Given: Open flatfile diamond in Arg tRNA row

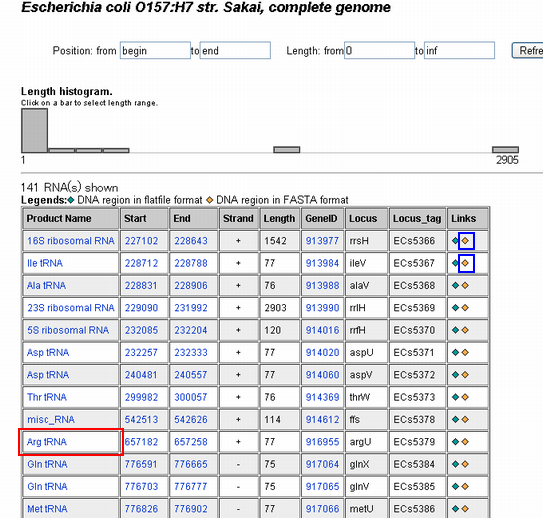Looking at the screenshot, I should tap(455, 441).
